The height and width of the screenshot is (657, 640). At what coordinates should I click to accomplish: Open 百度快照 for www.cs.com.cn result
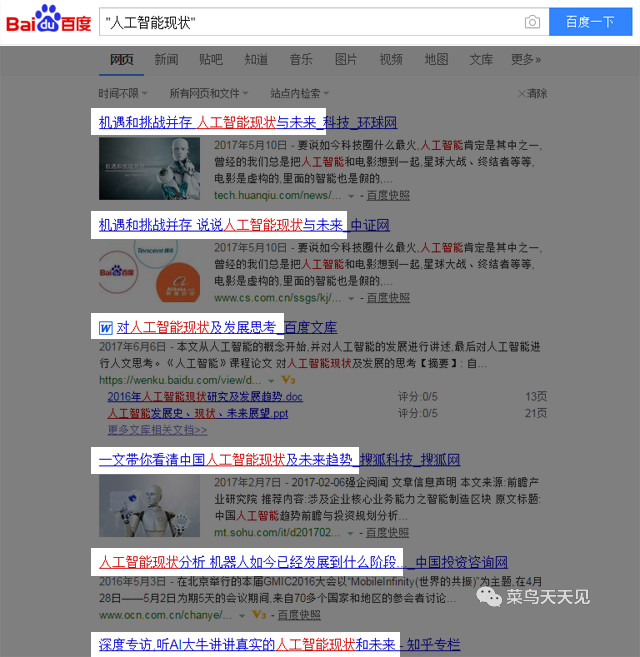pos(388,297)
